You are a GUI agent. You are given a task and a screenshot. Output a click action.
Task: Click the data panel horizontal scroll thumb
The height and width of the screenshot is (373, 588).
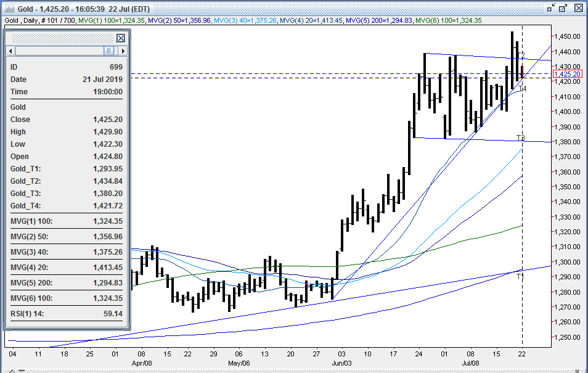[x=108, y=51]
